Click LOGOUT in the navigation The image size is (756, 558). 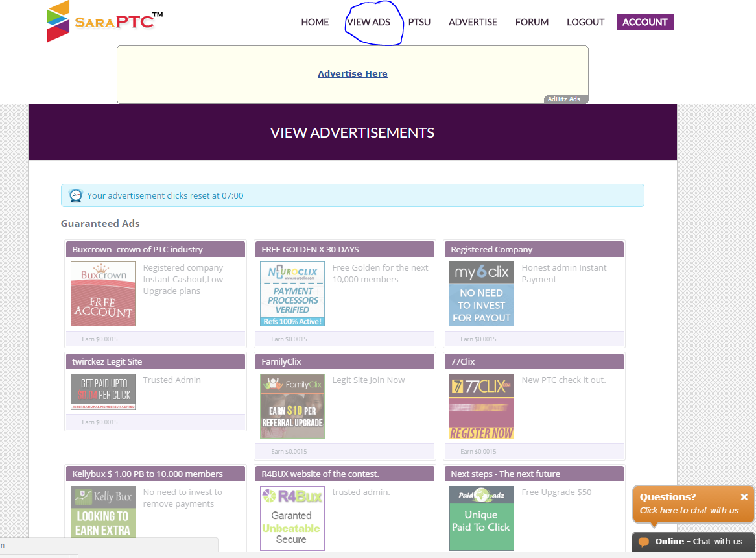[585, 22]
